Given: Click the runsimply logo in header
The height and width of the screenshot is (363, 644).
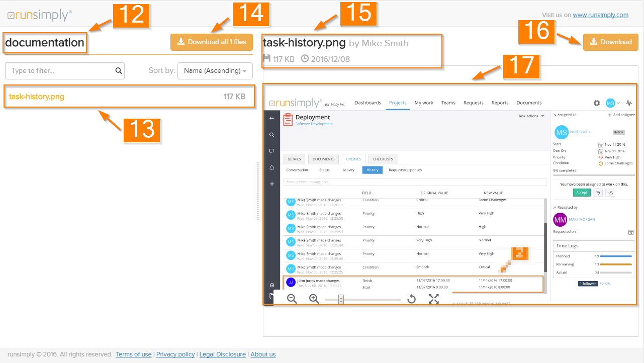Looking at the screenshot, I should tap(39, 16).
